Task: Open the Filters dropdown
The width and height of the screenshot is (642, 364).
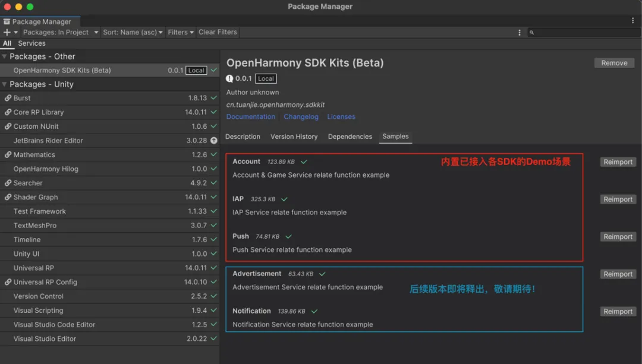Action: coord(181,32)
